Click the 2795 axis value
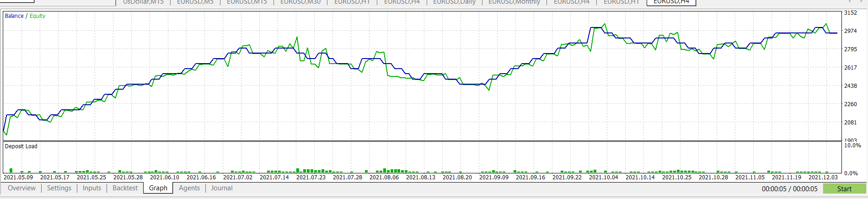 point(850,49)
